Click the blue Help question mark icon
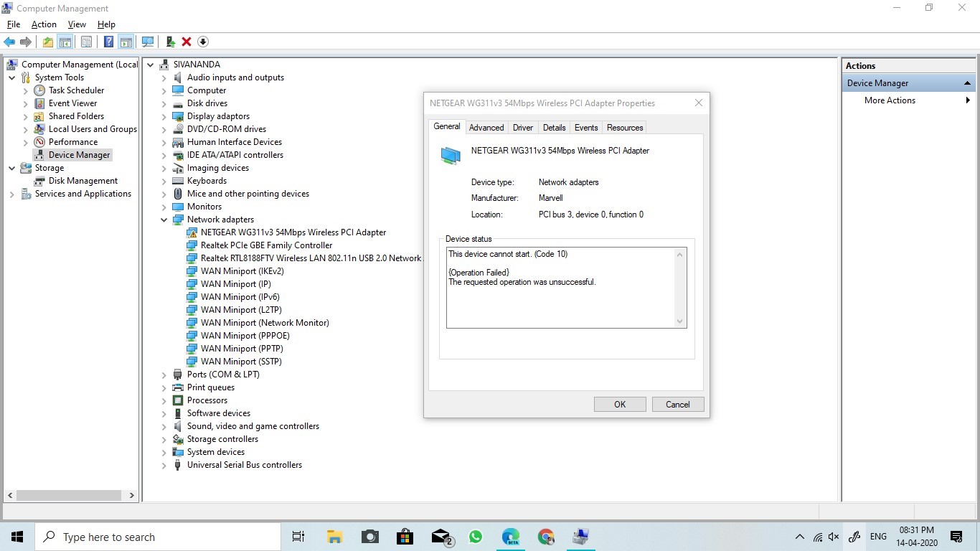 coord(108,42)
